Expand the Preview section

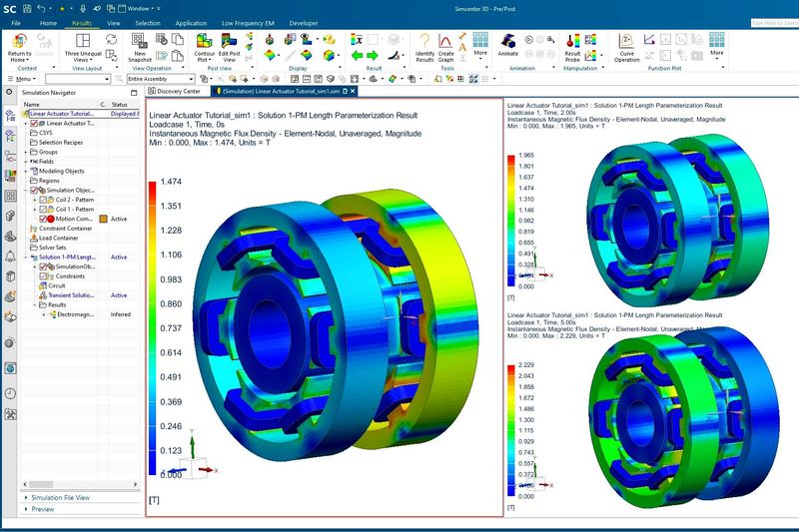[x=39, y=509]
